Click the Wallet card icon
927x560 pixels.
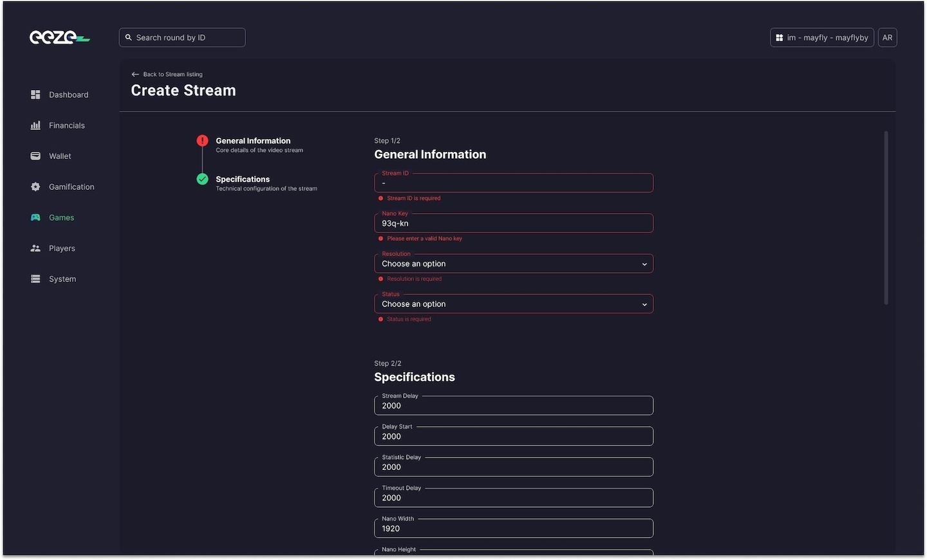click(x=35, y=156)
